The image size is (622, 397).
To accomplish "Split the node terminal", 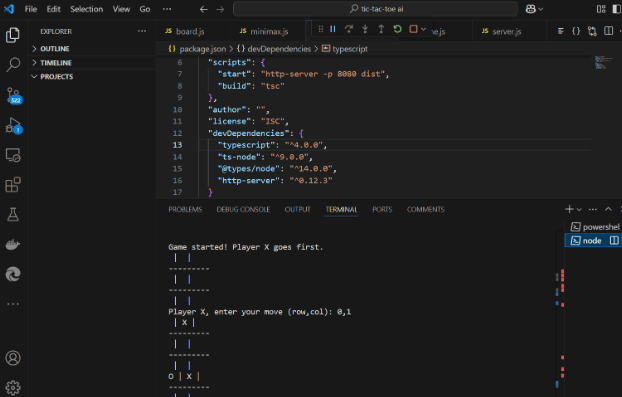I will coord(614,240).
